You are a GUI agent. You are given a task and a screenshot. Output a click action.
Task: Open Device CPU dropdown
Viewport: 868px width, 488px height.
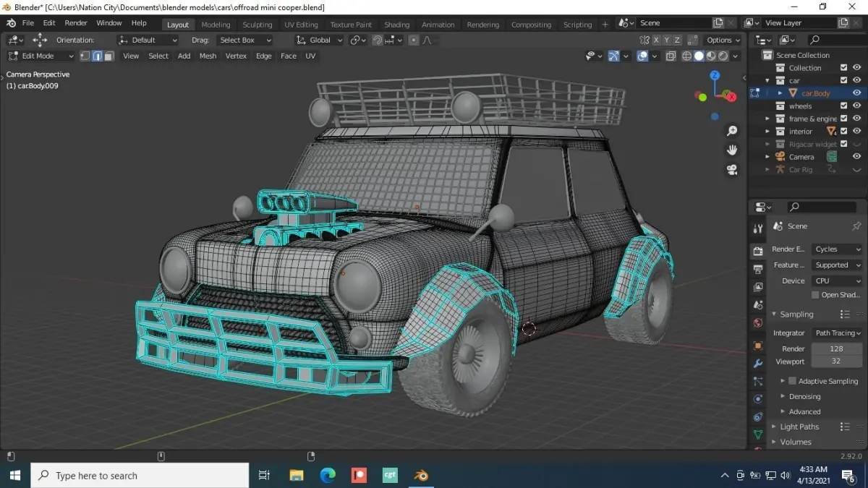(x=838, y=281)
